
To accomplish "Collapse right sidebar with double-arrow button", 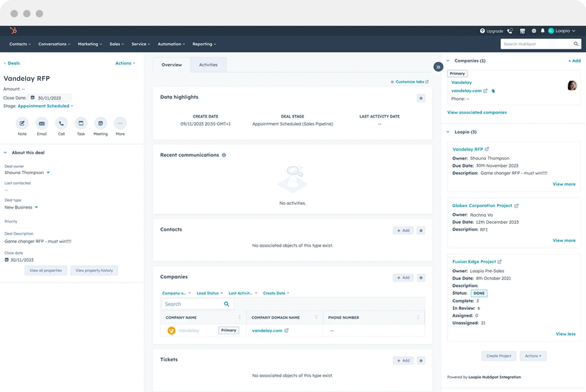I will 438,67.
